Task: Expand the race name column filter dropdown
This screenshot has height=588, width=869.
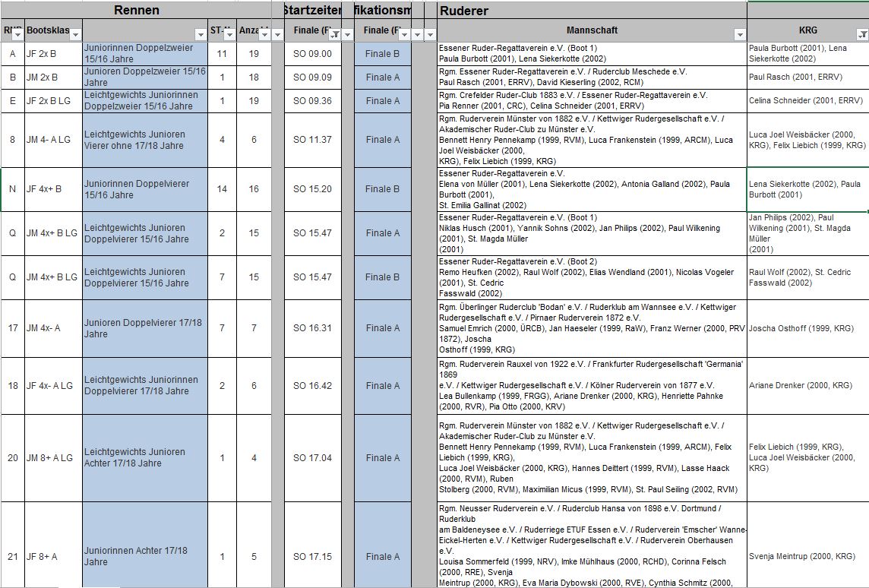Action: click(x=200, y=34)
